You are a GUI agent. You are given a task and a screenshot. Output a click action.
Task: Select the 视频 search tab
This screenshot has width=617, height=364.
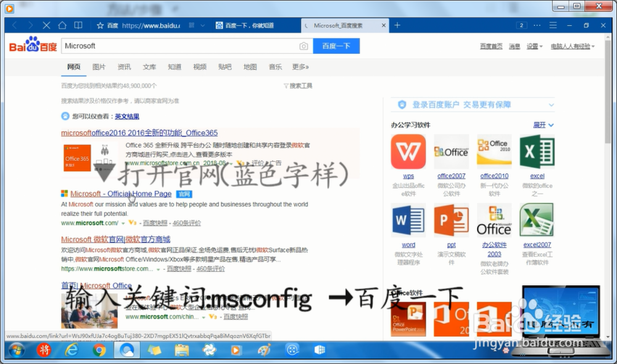tap(199, 67)
